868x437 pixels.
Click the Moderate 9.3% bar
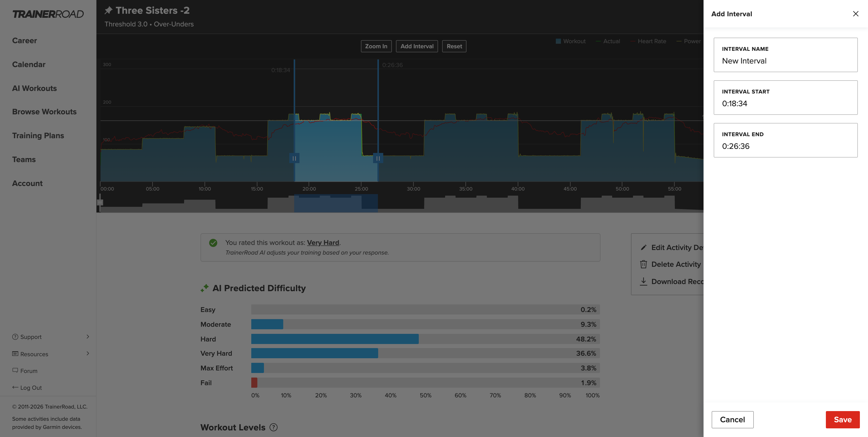267,324
